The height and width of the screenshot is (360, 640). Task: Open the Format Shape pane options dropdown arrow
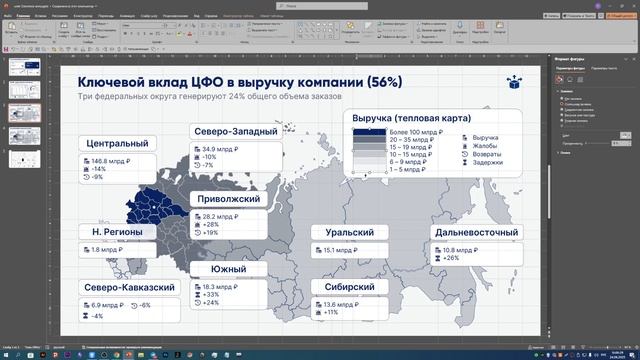[x=626, y=59]
